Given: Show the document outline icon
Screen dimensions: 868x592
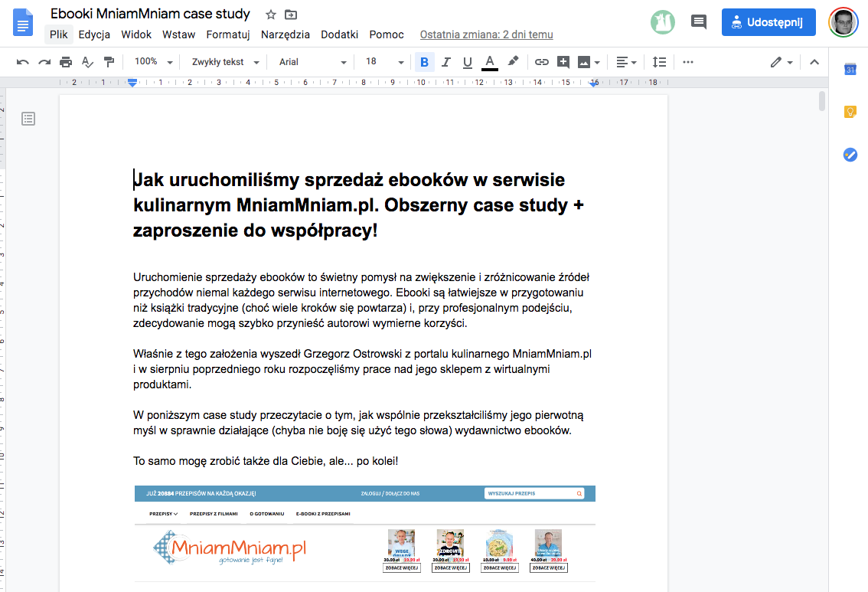Looking at the screenshot, I should coord(28,119).
